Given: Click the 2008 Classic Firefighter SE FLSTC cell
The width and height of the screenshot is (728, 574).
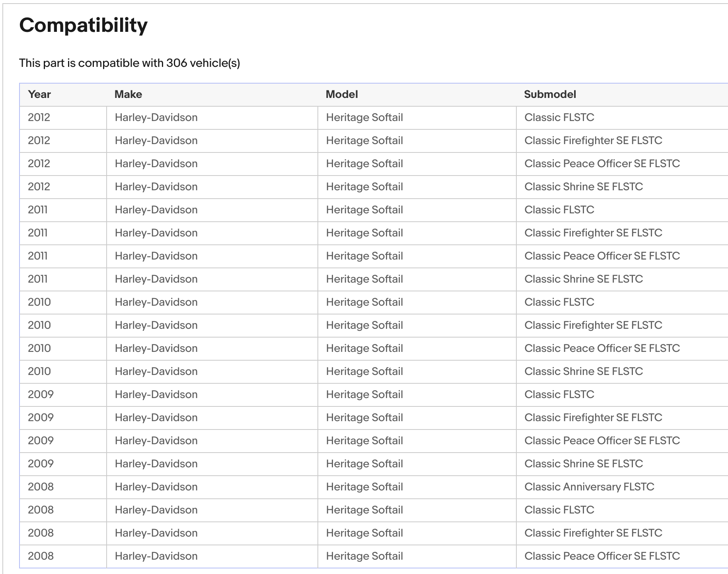Looking at the screenshot, I should pyautogui.click(x=593, y=533).
